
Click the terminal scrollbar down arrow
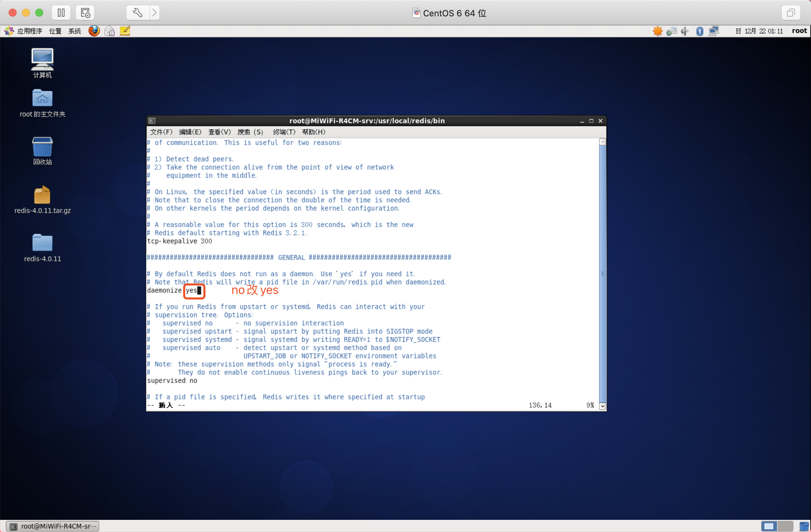tap(603, 406)
